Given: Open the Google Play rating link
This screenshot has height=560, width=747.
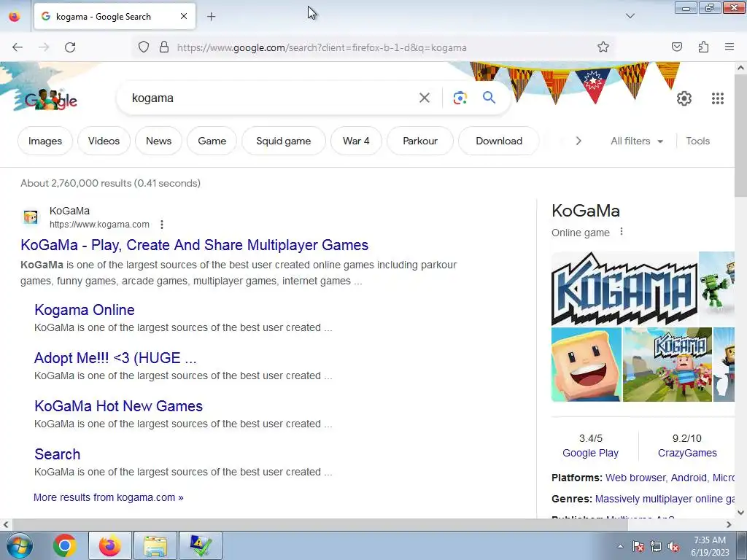Looking at the screenshot, I should 590,453.
